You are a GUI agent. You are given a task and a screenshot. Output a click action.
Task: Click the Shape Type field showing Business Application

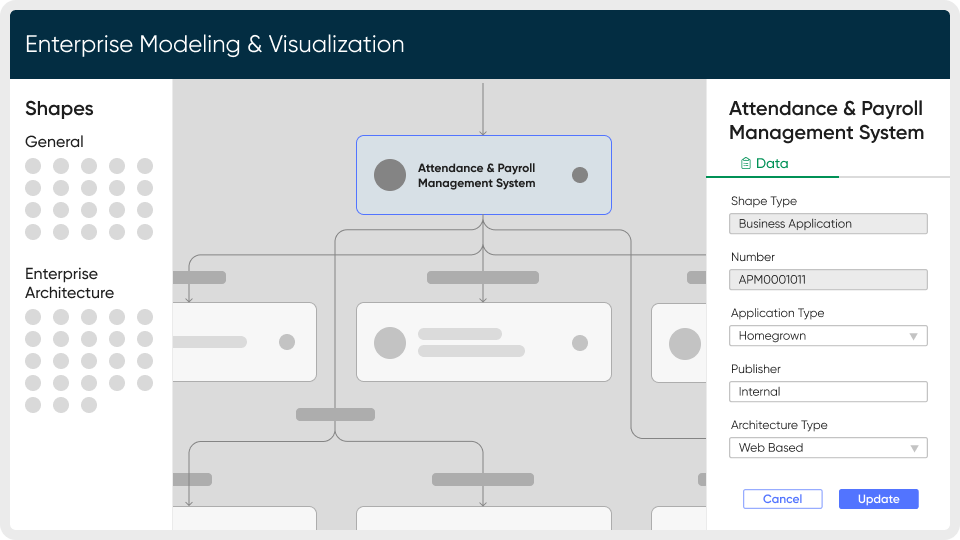pos(828,224)
